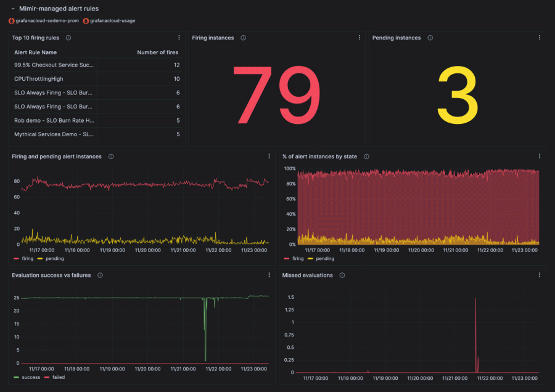Click the info icon on Evaluation success vs failures
Screen dimensions: 555x392
point(100,276)
